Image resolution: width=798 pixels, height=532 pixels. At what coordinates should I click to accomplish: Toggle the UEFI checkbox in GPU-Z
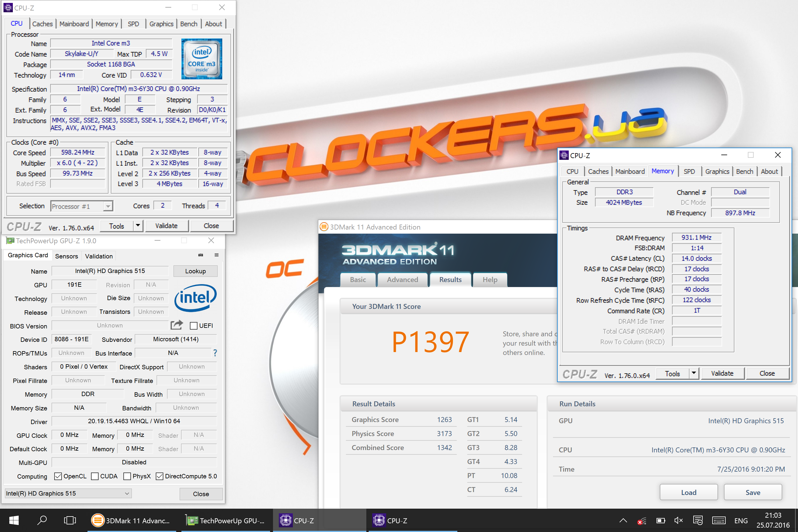click(x=194, y=326)
